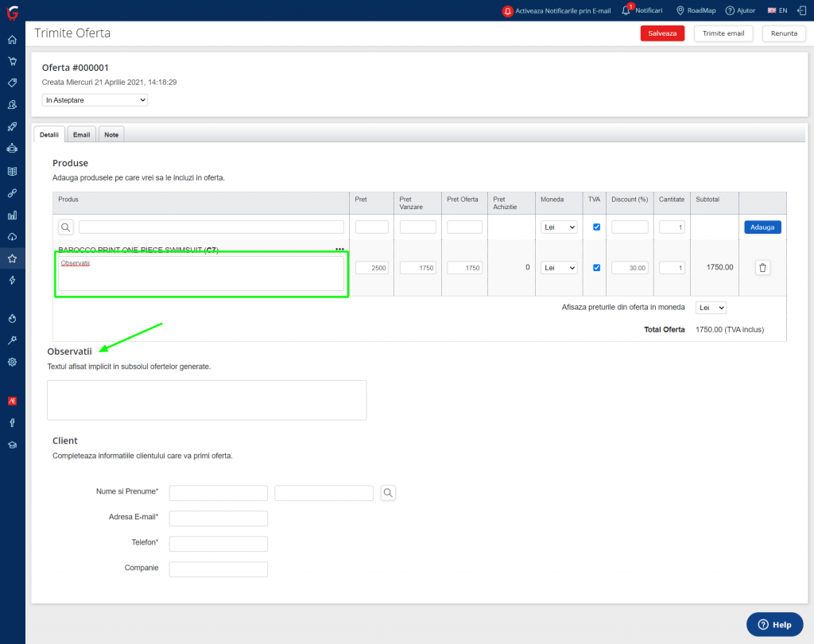Click the large Observatii footer textarea
Viewport: 814px width, 644px height.
[x=207, y=400]
